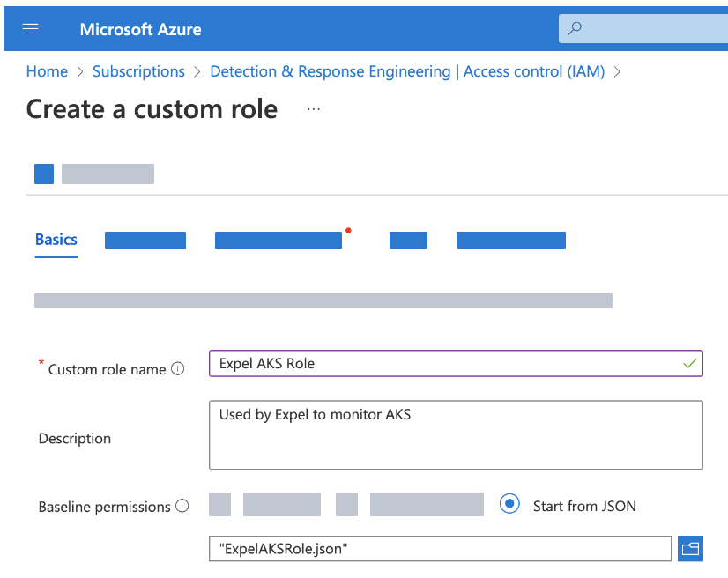Click the Create a custom role heading
Image resolution: width=728 pixels, height=578 pixels.
152,109
